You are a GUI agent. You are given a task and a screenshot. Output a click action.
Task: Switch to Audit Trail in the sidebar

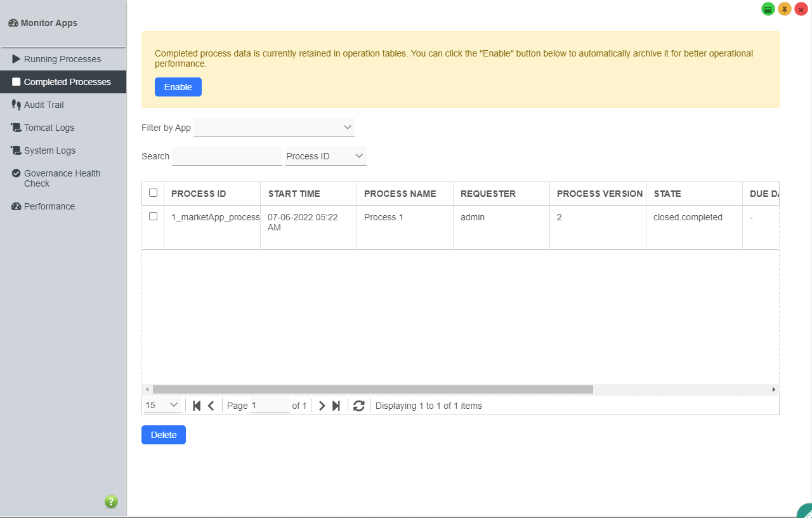[x=44, y=105]
